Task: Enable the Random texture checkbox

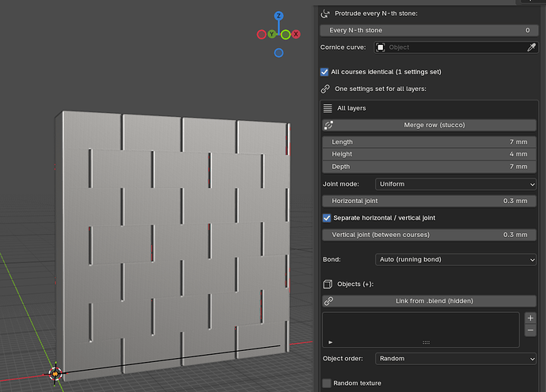Action: click(327, 383)
